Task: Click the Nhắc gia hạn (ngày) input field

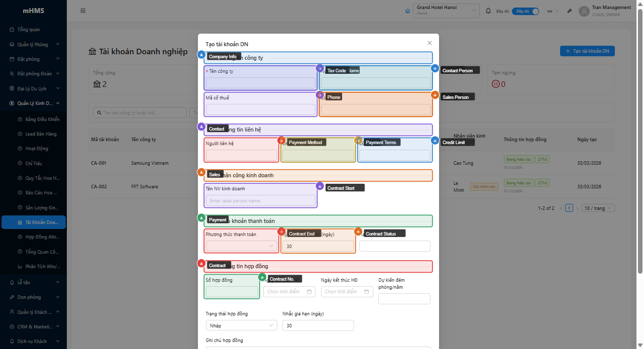Action: (318, 325)
